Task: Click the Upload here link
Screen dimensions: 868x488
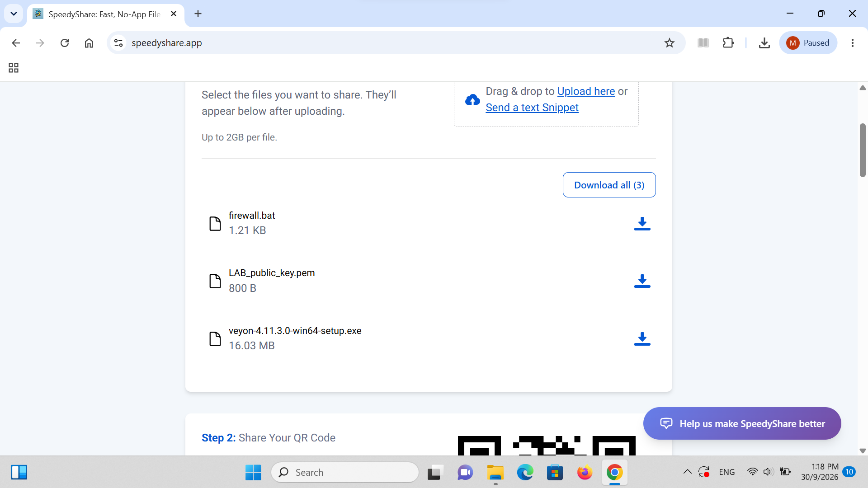Action: click(586, 91)
